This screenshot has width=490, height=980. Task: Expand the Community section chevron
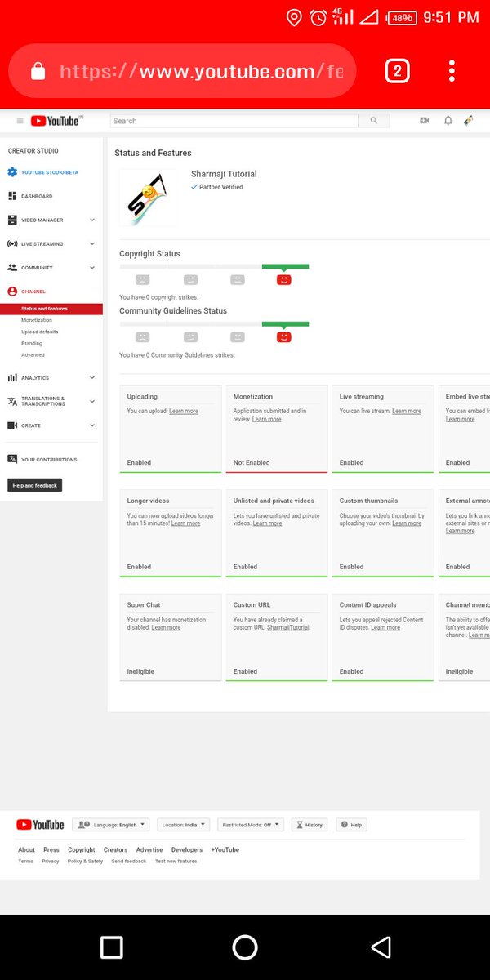(x=92, y=267)
